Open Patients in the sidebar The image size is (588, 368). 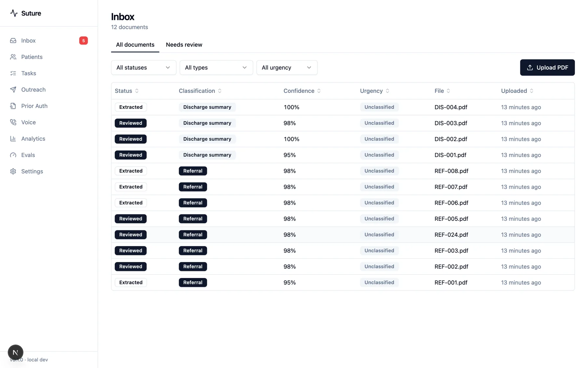point(32,57)
